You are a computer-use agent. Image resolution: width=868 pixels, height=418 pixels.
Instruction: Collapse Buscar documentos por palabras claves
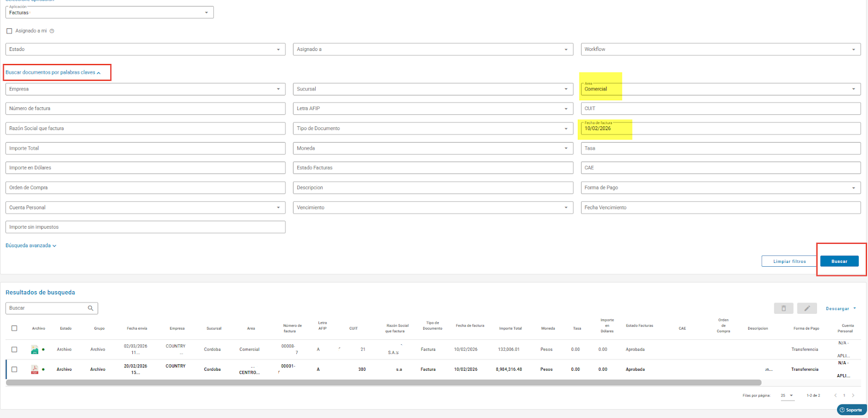tap(53, 72)
